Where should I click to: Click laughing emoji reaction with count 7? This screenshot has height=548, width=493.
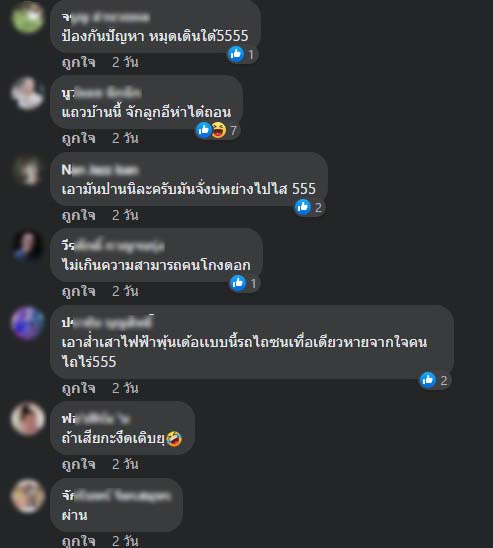coord(219,130)
